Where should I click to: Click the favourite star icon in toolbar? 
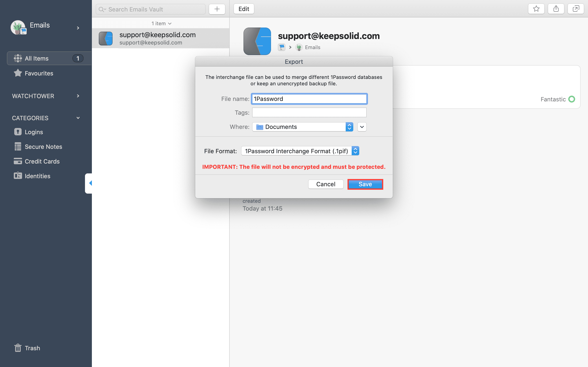[x=536, y=9]
